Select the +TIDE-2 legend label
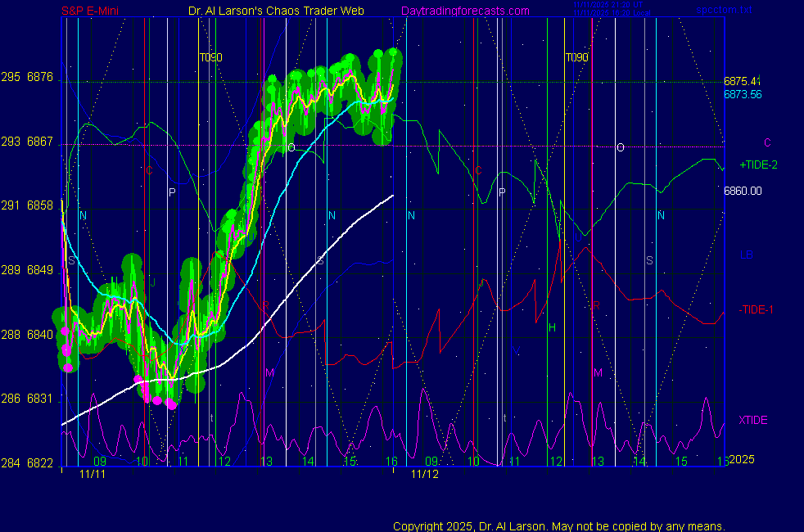 pyautogui.click(x=758, y=165)
